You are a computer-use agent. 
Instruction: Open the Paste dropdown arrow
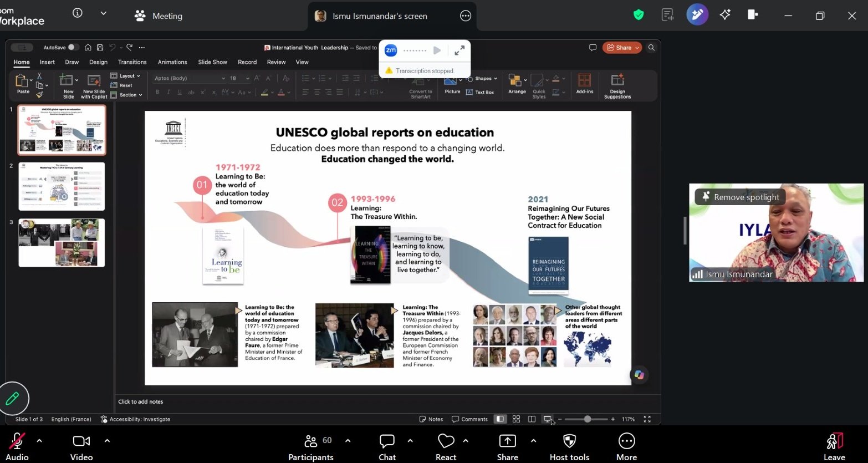point(31,81)
